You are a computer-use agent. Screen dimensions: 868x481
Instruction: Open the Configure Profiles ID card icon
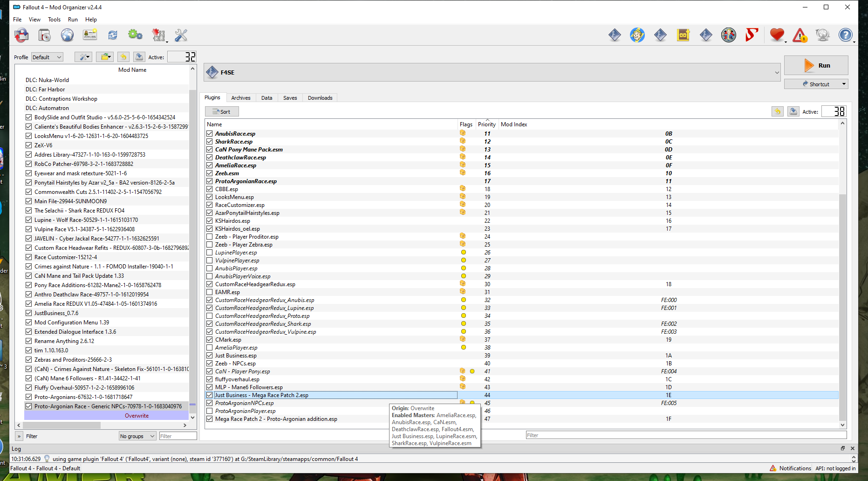90,35
